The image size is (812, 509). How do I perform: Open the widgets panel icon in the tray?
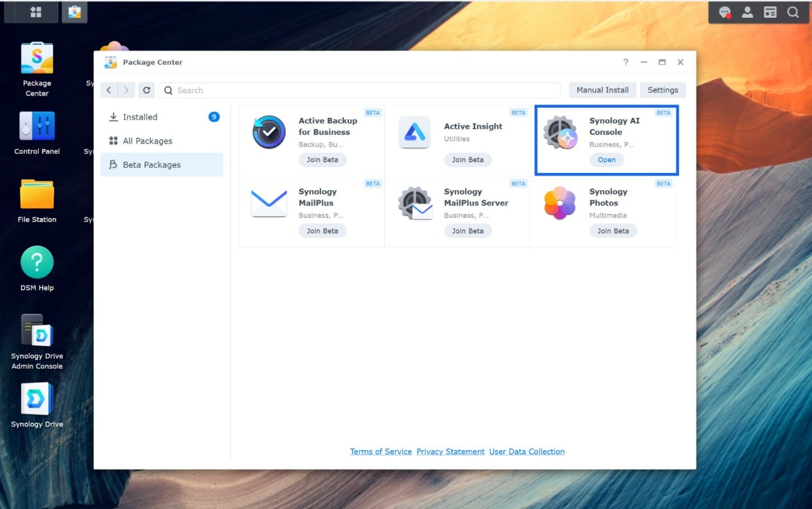[x=769, y=11]
